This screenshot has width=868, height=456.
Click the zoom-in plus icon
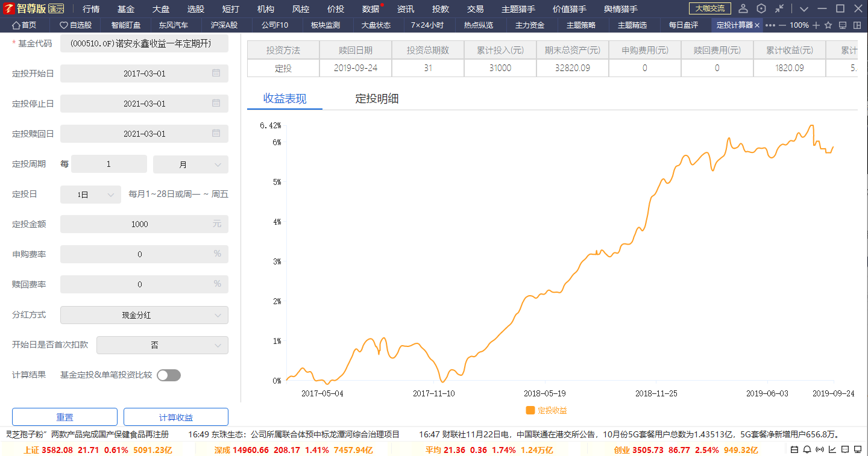(x=816, y=25)
